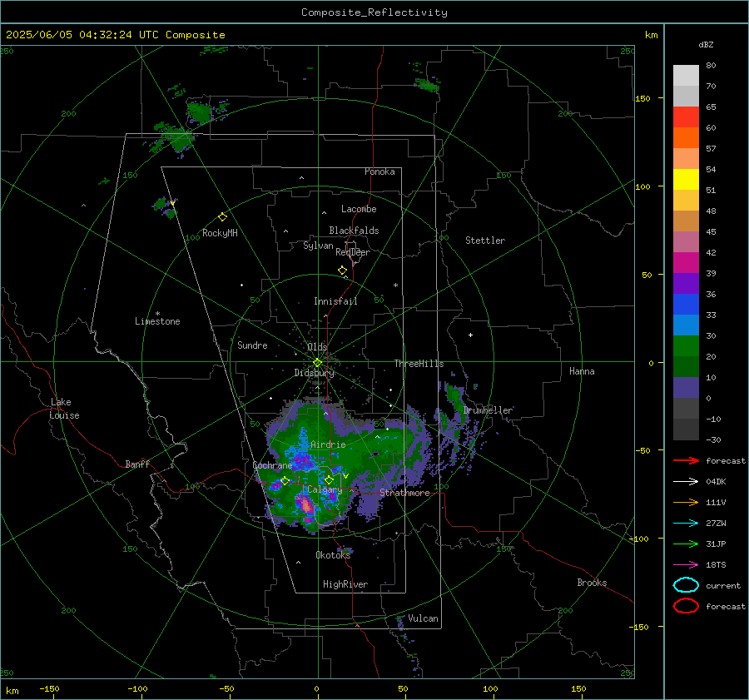The width and height of the screenshot is (749, 700).
Task: Select the yellow diamond marker above Calgary label
Action: click(x=329, y=480)
